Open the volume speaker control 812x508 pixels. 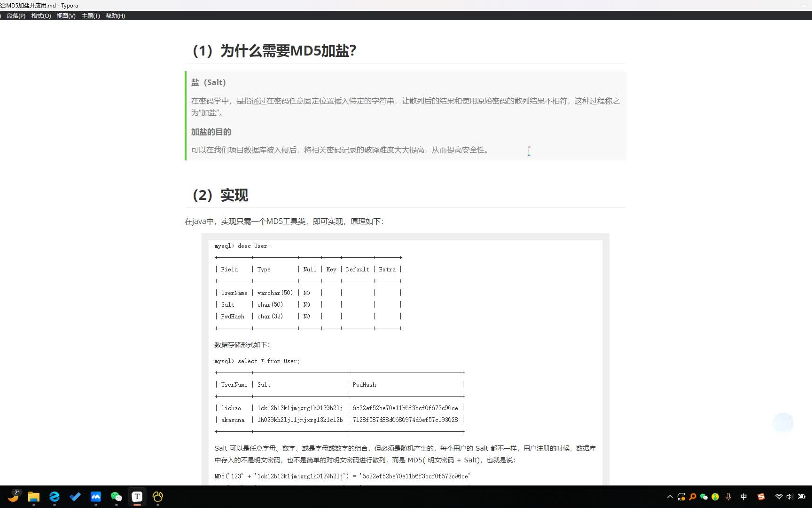[789, 497]
